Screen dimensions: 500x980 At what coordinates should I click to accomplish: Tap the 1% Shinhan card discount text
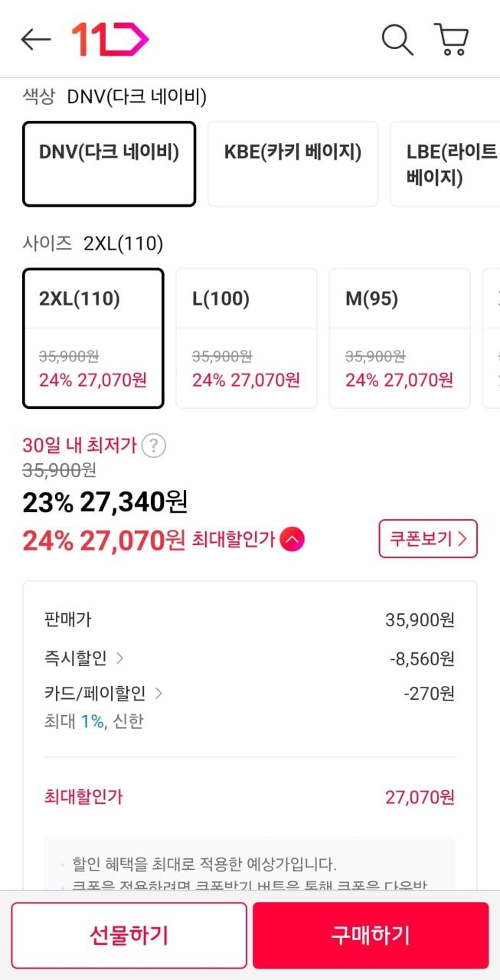click(93, 721)
